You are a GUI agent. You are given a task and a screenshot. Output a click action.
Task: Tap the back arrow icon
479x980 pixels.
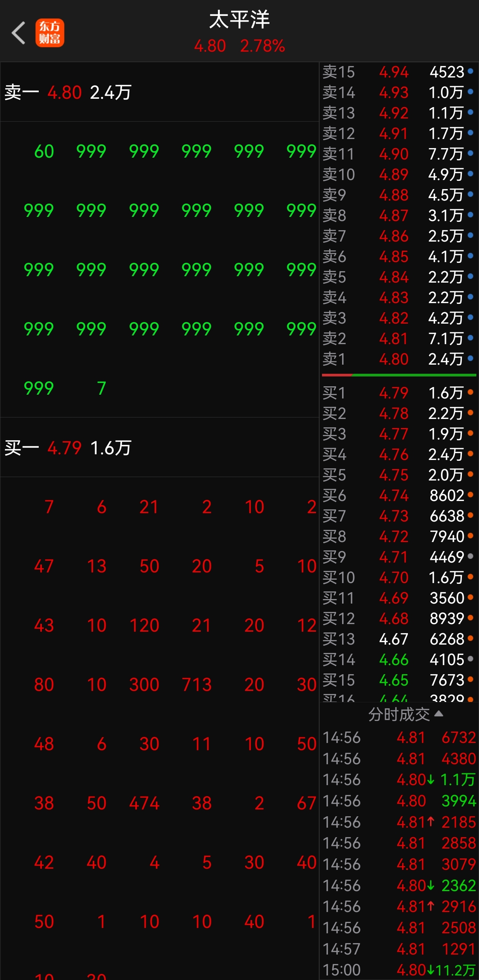[x=18, y=33]
